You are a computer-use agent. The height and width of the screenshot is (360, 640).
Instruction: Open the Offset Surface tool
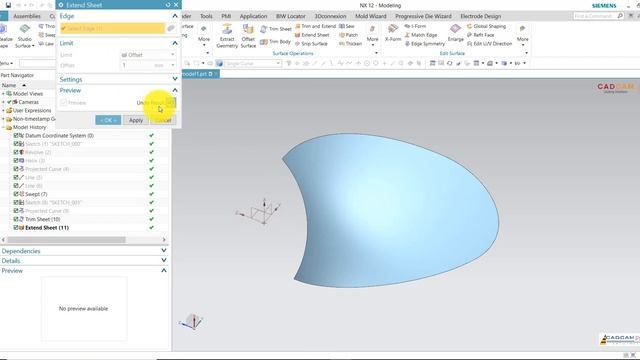(248, 36)
